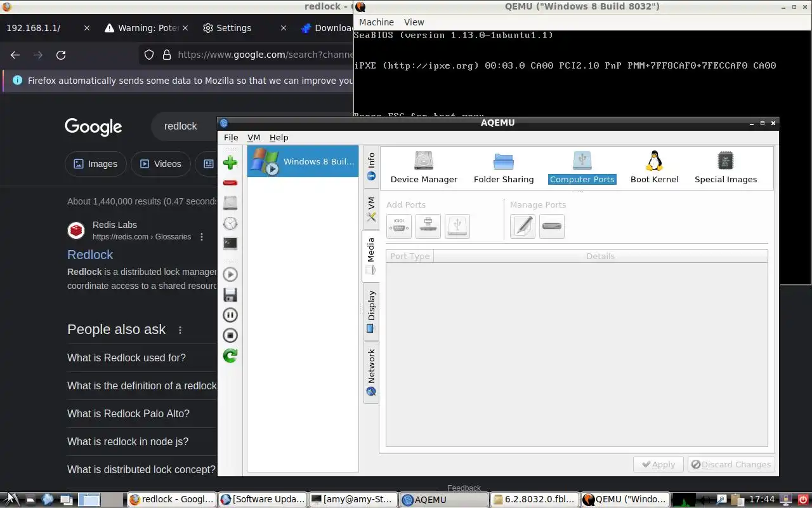The width and height of the screenshot is (812, 508).
Task: Select the Settings Firefox tab
Action: coord(244,28)
